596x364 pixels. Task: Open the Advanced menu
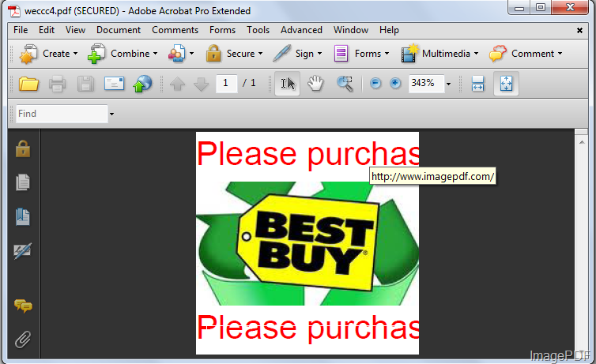[301, 30]
